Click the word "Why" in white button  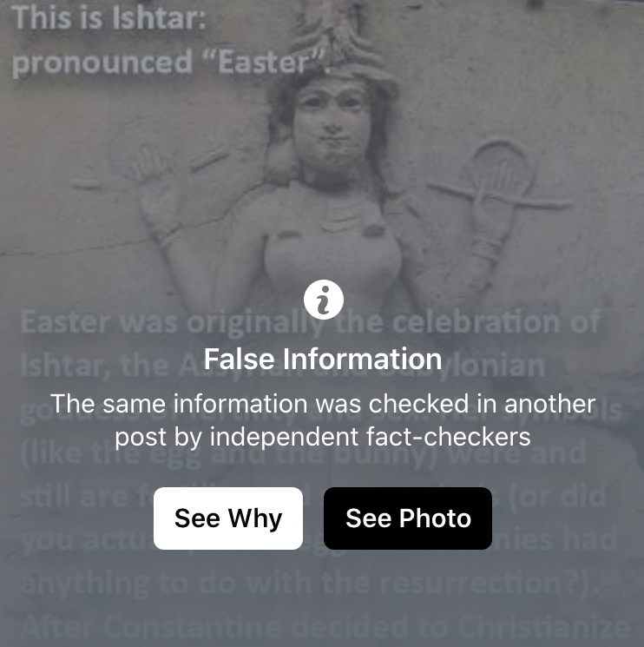255,518
